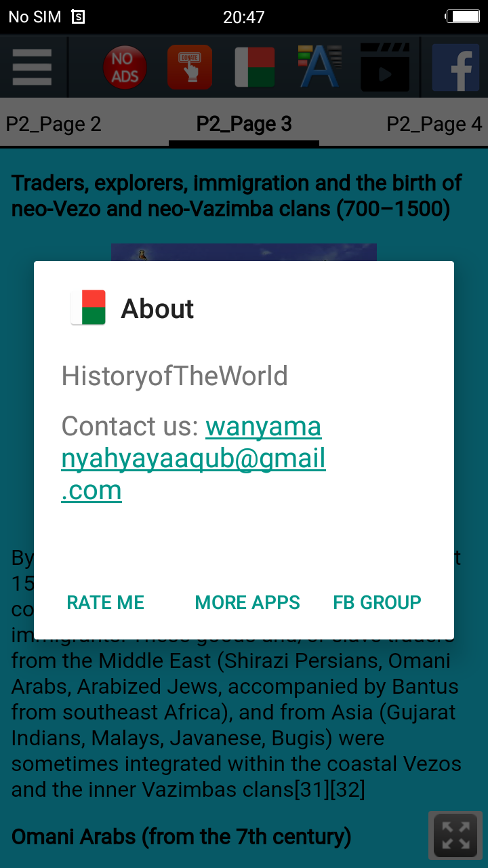Tap the flag icon beside About
Image resolution: width=488 pixels, height=868 pixels.
click(89, 308)
